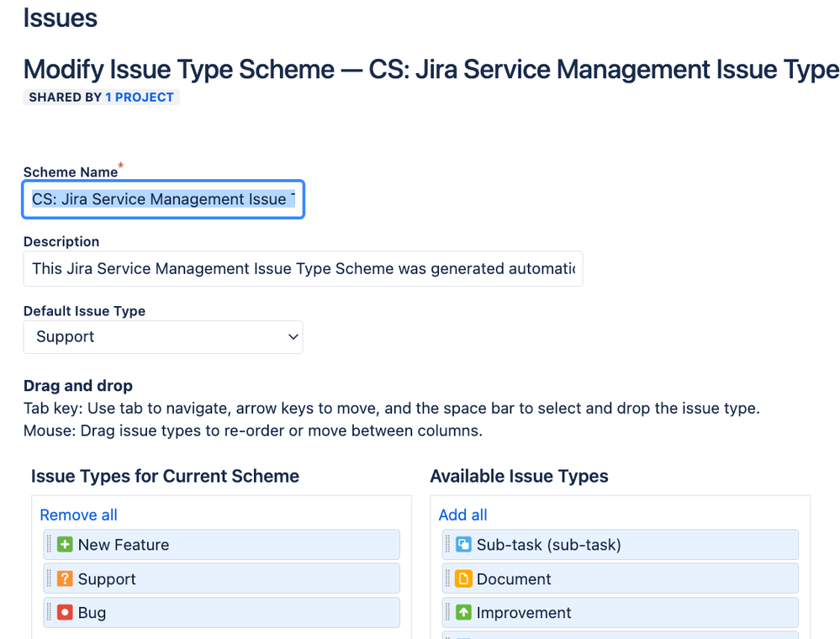Viewport: 840px width, 639px height.
Task: Grab the drag handle of Bug row
Action: 50,612
